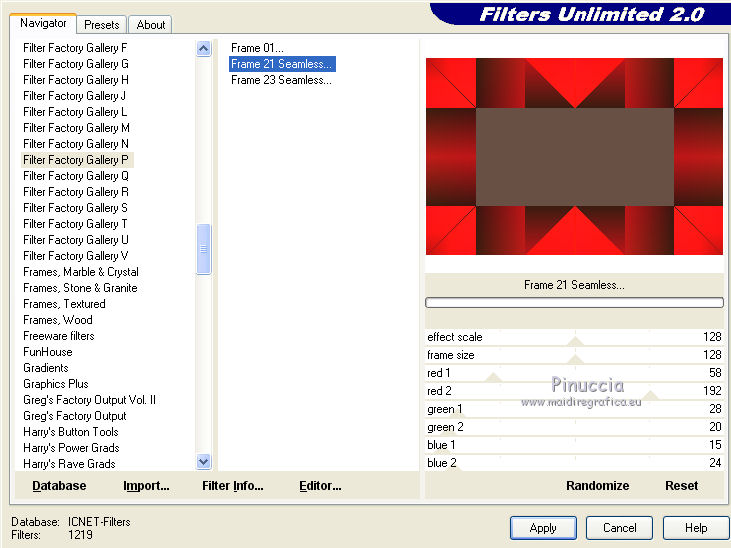Select Filter Factory Gallery N
This screenshot has width=731, height=548.
coord(76,144)
